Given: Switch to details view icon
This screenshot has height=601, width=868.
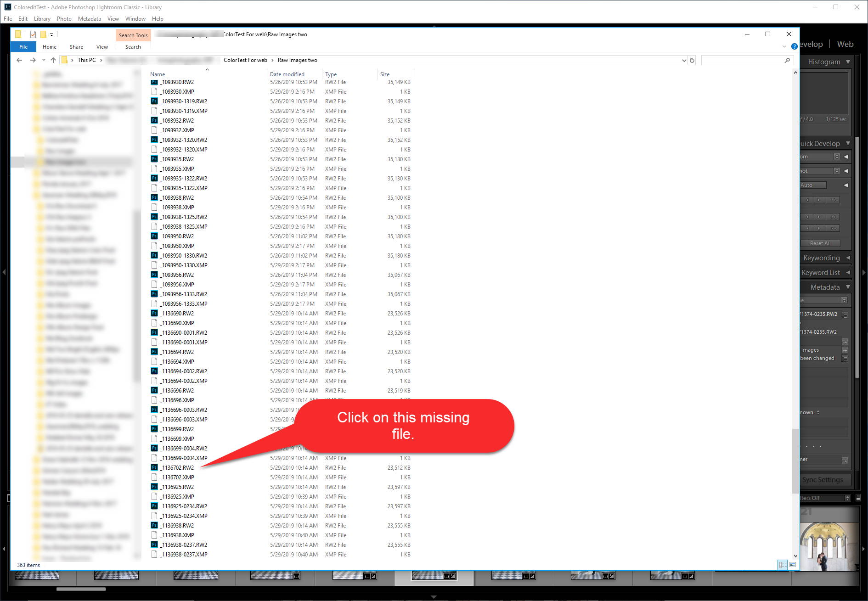Looking at the screenshot, I should pos(783,565).
